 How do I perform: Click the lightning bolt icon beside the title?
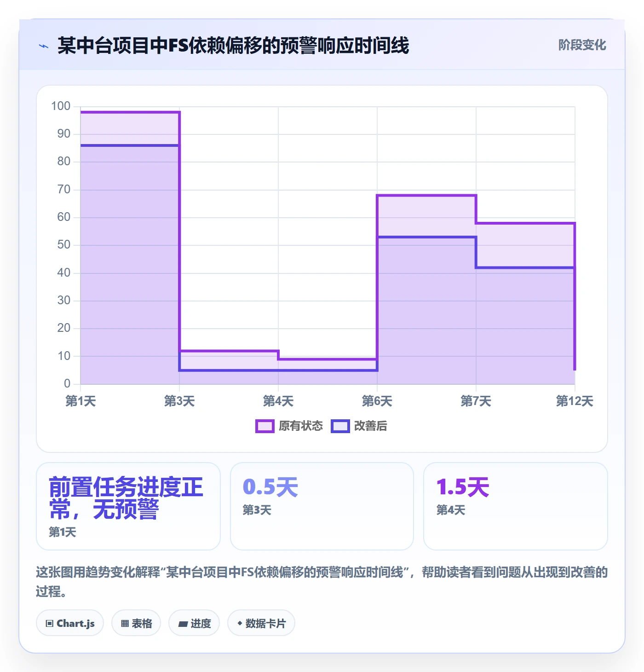[44, 46]
